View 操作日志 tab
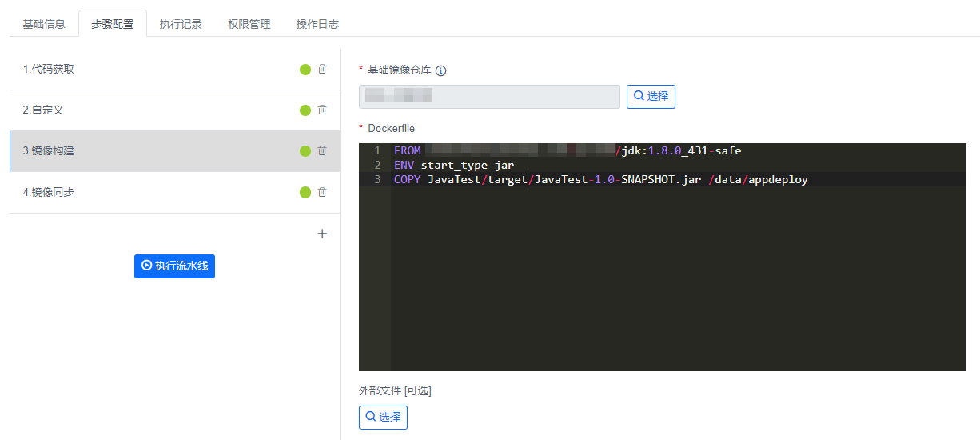Viewport: 980px width, 440px height. coord(317,24)
